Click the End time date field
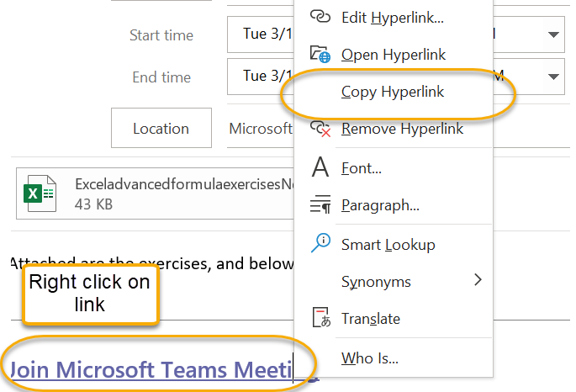 261,76
